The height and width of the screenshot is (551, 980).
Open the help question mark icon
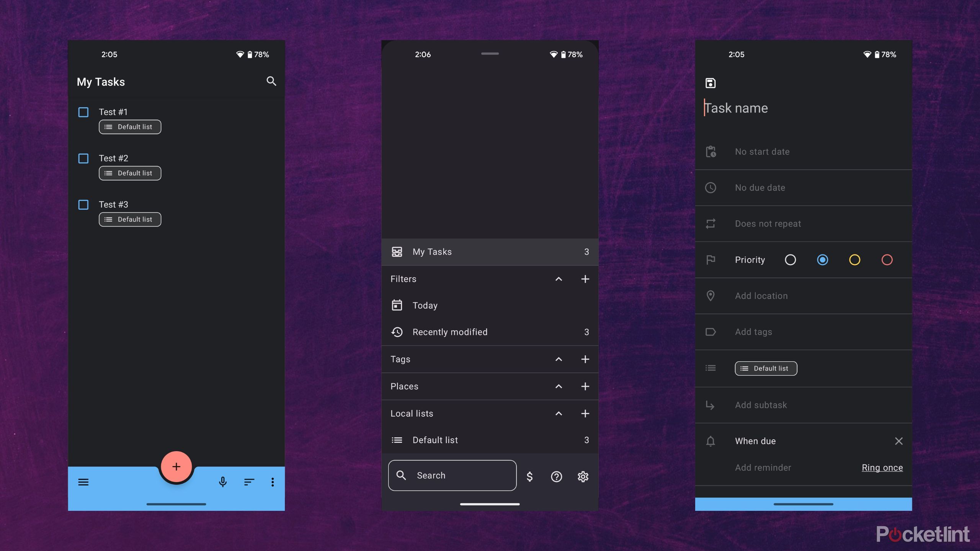point(556,476)
